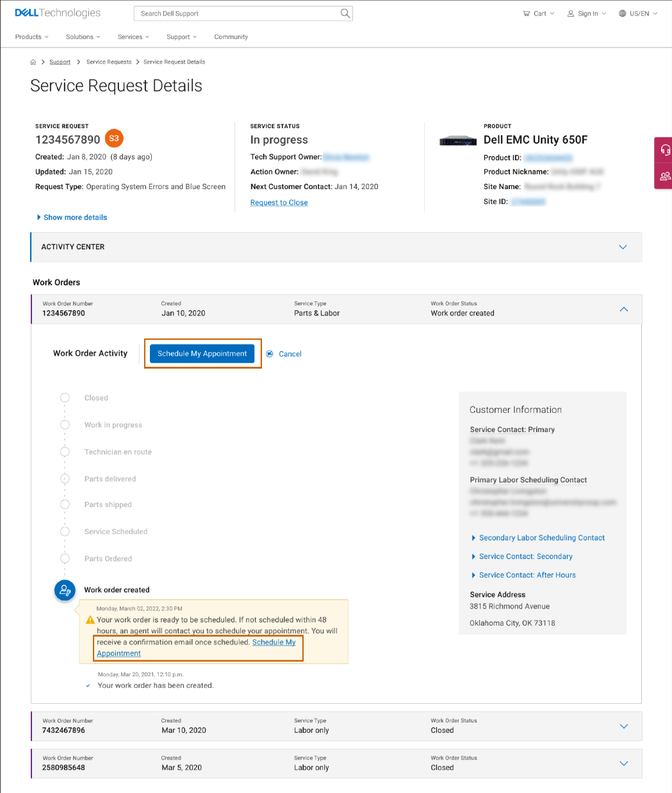Image resolution: width=672 pixels, height=793 pixels.
Task: Open the Cart dropdown
Action: coord(539,13)
